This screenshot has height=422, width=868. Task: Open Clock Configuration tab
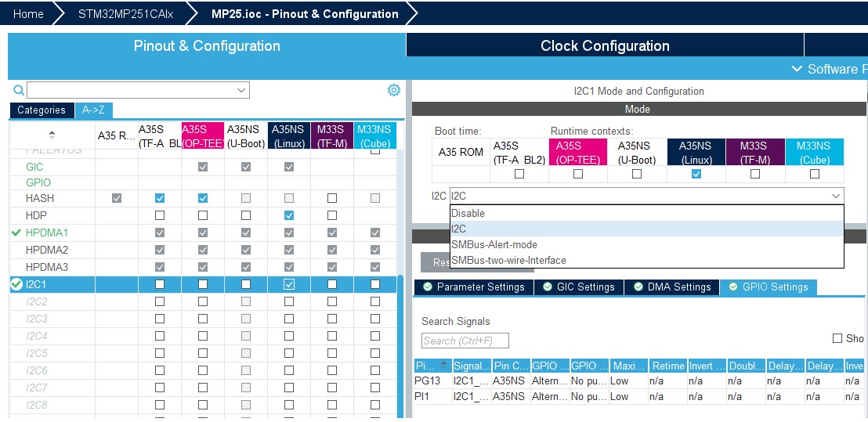coord(605,45)
